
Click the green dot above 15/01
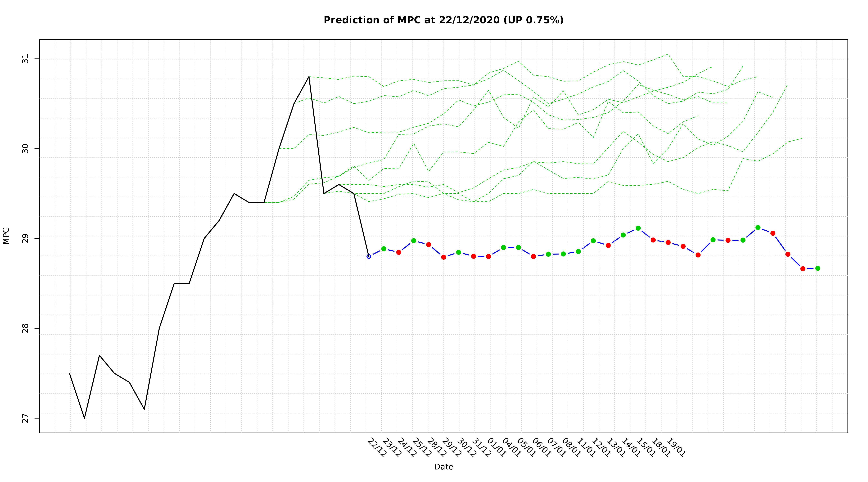point(638,228)
